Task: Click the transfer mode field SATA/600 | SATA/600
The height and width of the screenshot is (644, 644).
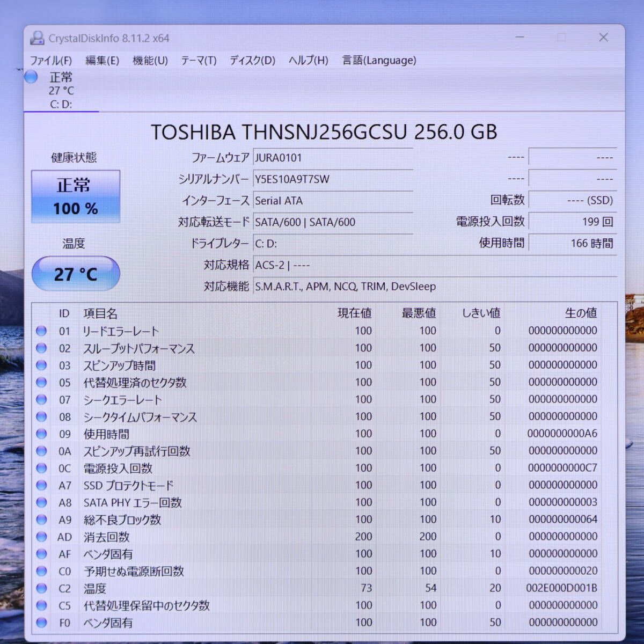Action: (x=333, y=222)
